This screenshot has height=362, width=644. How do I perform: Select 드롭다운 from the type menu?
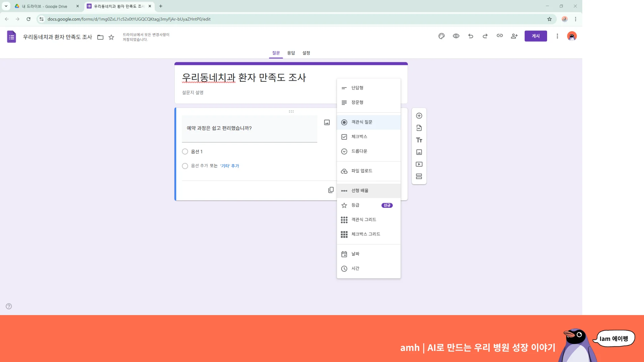pos(360,151)
